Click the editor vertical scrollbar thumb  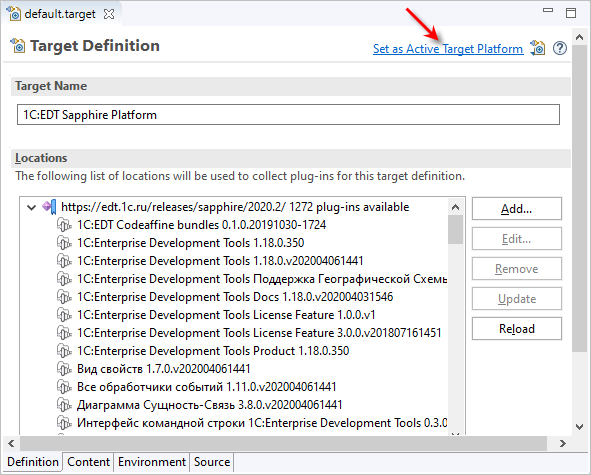coord(579,199)
